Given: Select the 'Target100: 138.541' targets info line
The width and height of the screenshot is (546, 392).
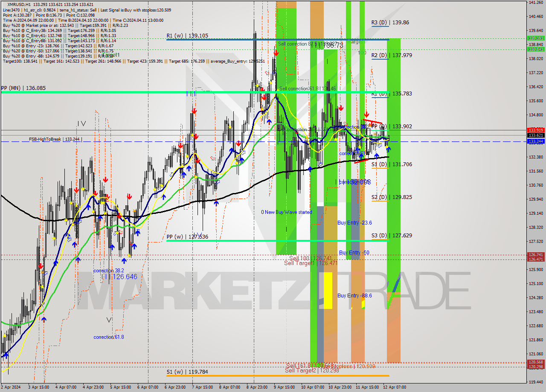Looking at the screenshot, I should [x=134, y=61].
